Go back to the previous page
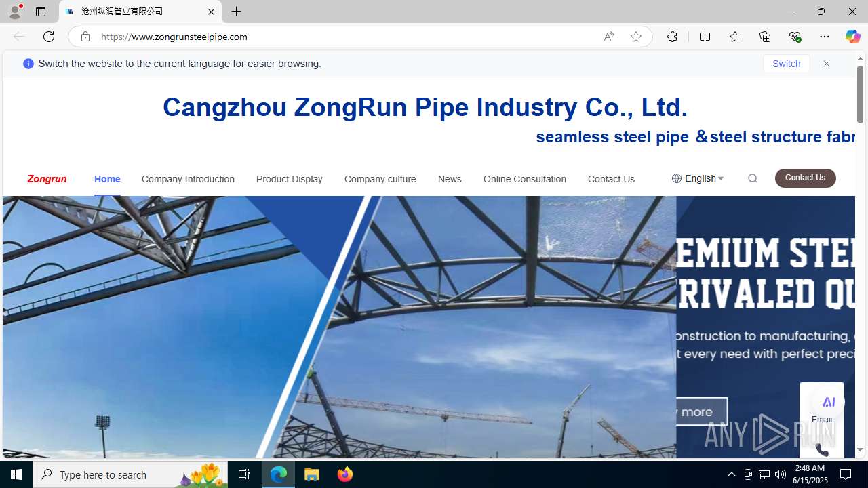This screenshot has width=868, height=488. [18, 37]
